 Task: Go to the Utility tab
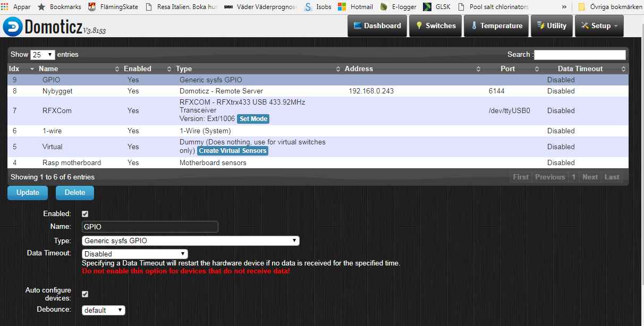(x=552, y=26)
